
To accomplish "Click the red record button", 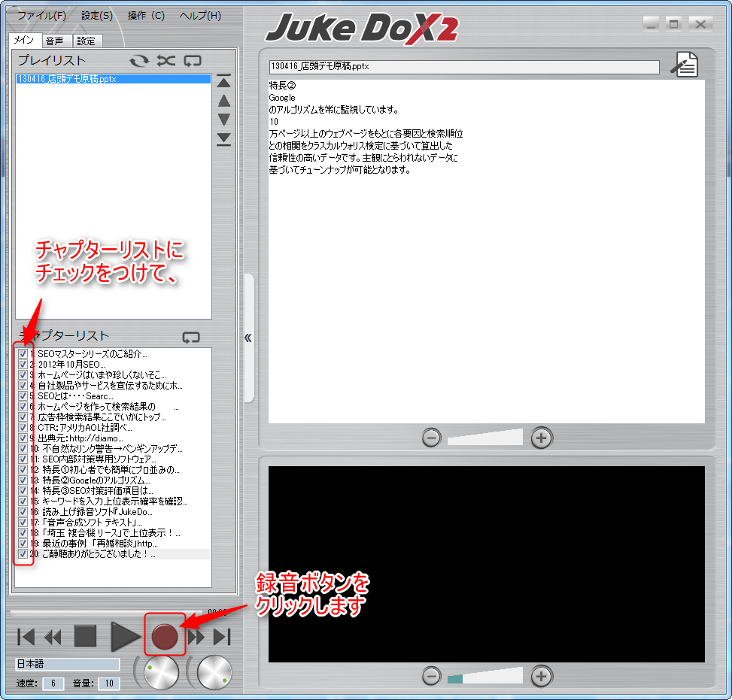I will pos(165,637).
